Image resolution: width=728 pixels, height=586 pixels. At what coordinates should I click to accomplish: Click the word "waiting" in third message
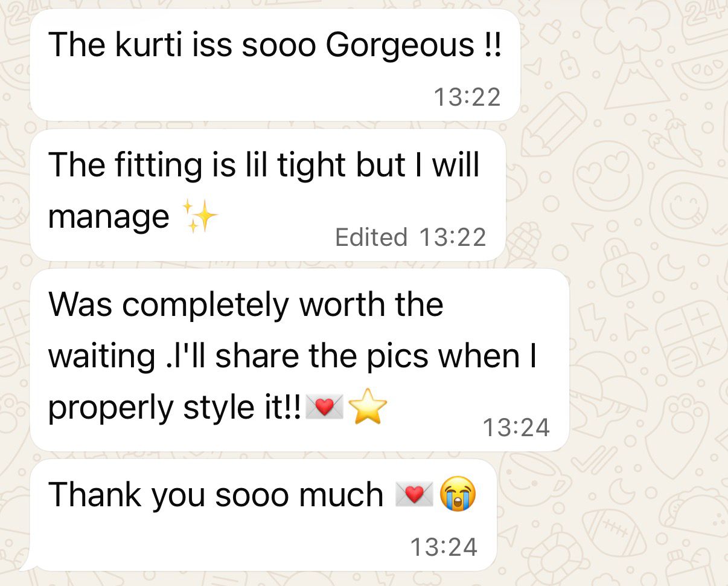tap(101, 357)
